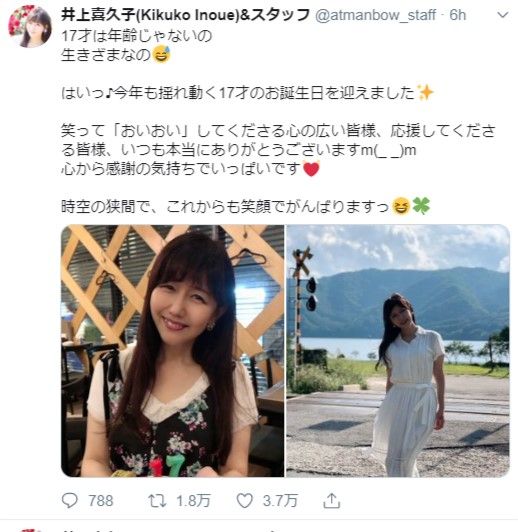Click the 3.7万 like count

point(280,501)
